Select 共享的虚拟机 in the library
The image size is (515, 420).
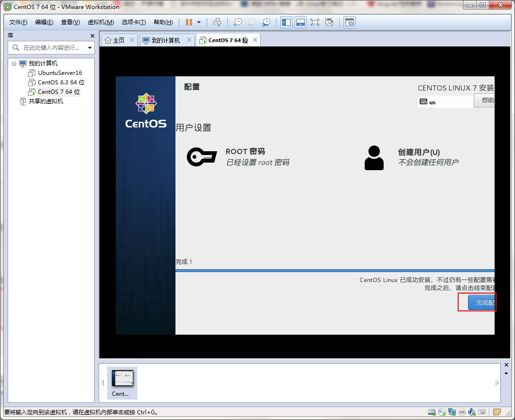[x=46, y=101]
